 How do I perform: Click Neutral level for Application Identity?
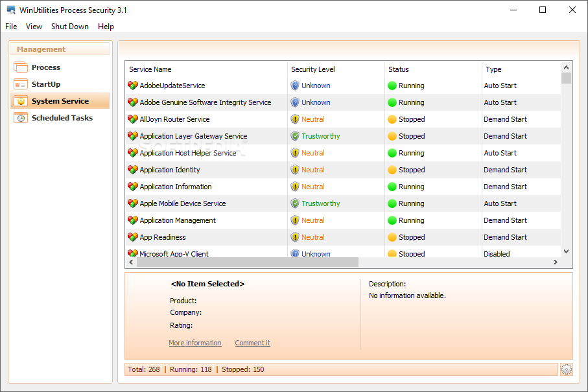[x=312, y=170]
